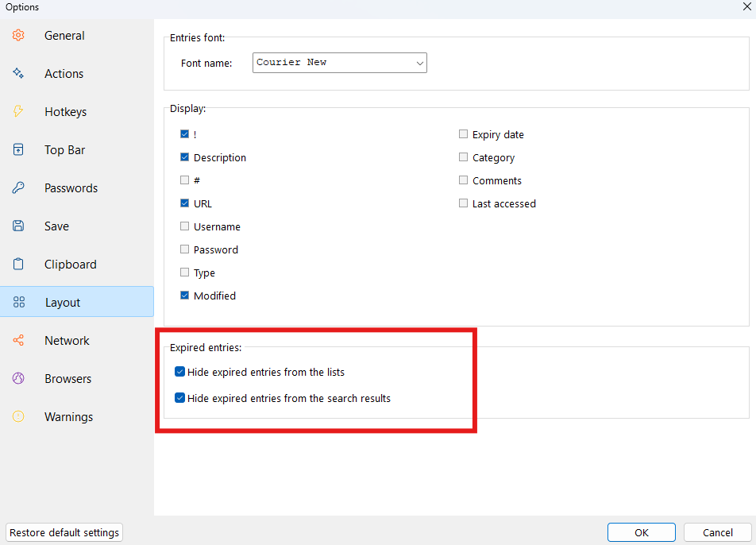
Task: Uncheck the Description column checkbox
Action: pos(185,157)
